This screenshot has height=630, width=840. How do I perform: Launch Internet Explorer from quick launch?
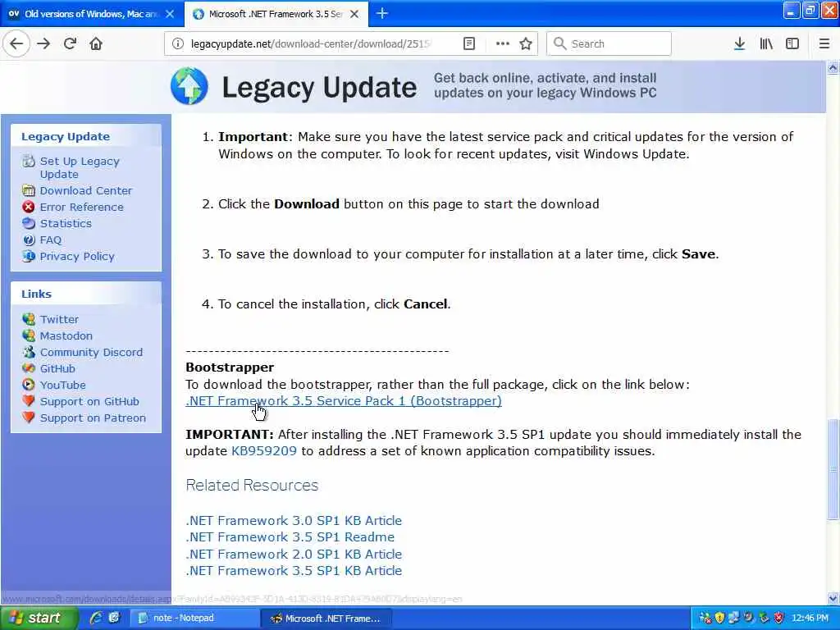point(96,618)
